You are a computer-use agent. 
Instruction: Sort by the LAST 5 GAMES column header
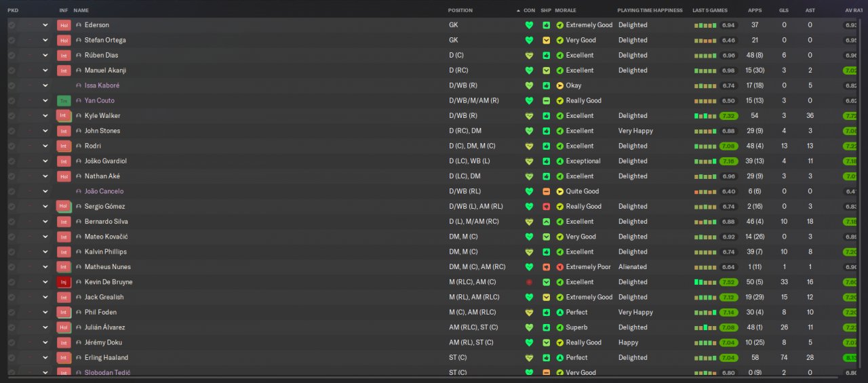710,11
